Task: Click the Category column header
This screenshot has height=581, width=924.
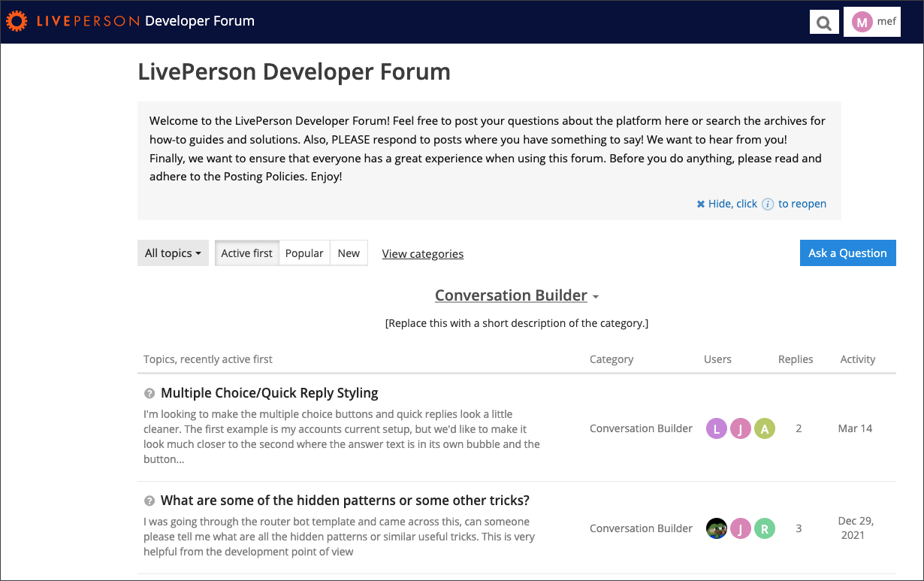Action: pyautogui.click(x=611, y=359)
